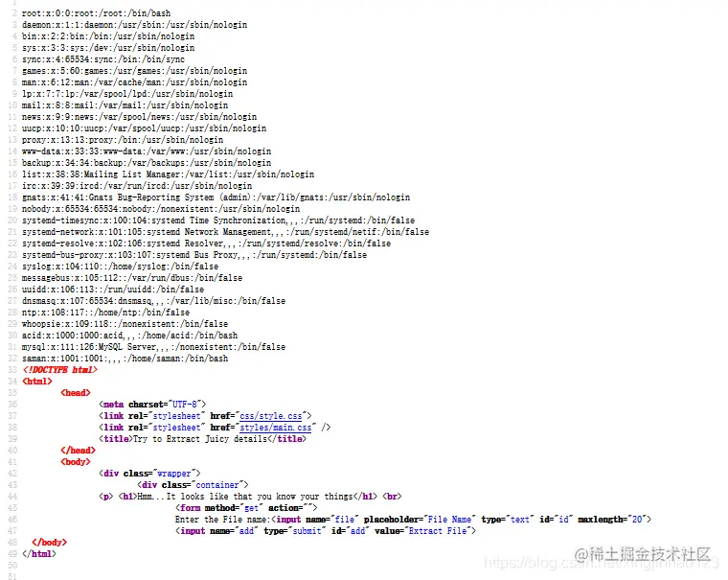Image resolution: width=728 pixels, height=580 pixels.
Task: Select the mail:x:8:8 line
Action: point(125,105)
